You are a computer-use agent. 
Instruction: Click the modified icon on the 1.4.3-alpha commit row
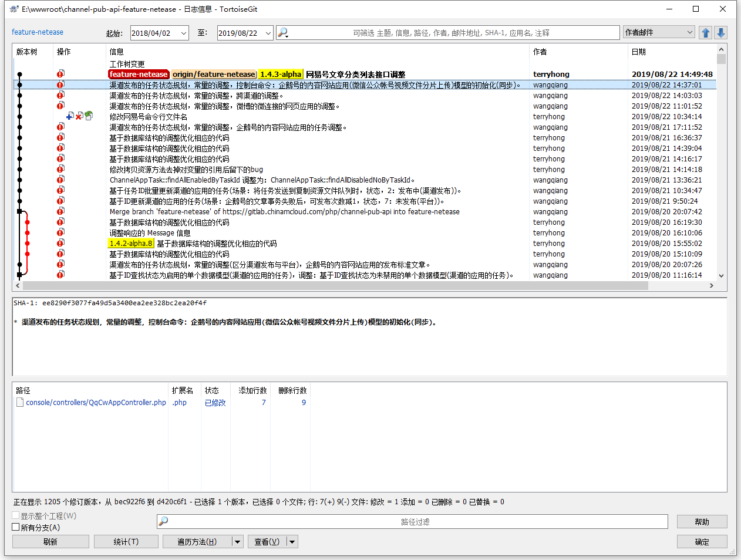coord(60,74)
